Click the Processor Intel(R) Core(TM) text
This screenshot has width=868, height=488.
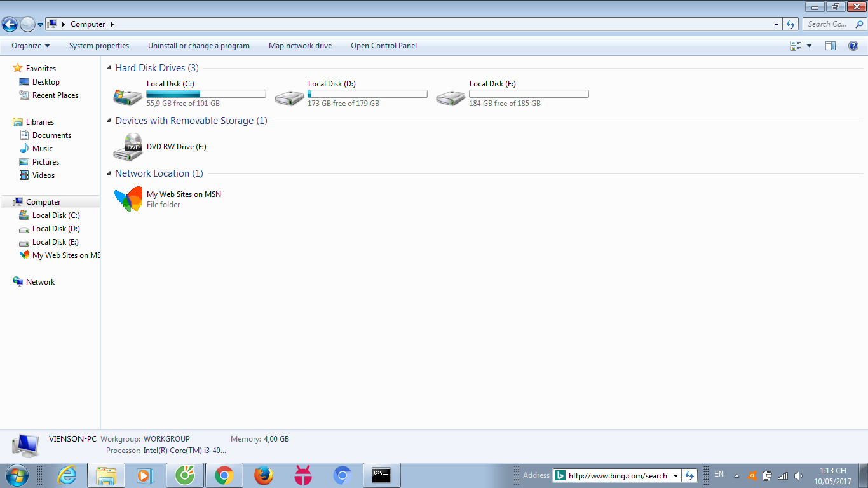[185, 451]
